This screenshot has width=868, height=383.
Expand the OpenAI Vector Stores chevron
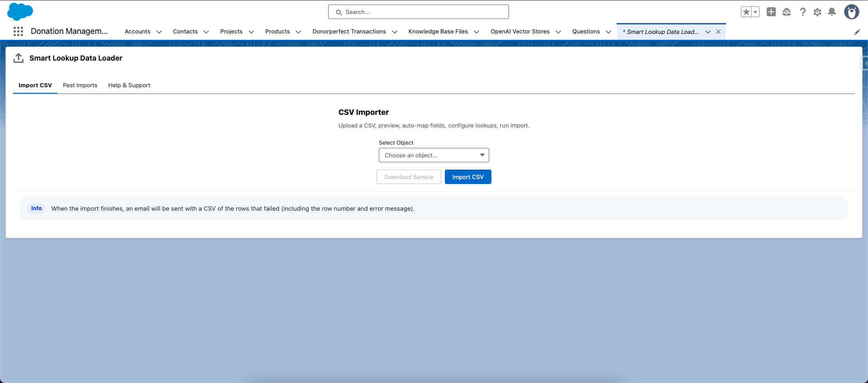click(558, 32)
